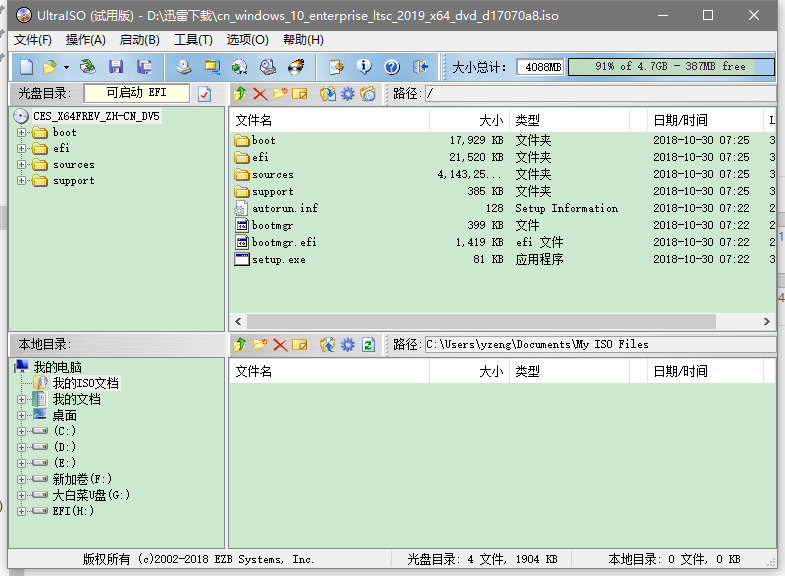This screenshot has width=785, height=576.
Task: Click red X delete in local toolbar
Action: (x=280, y=344)
